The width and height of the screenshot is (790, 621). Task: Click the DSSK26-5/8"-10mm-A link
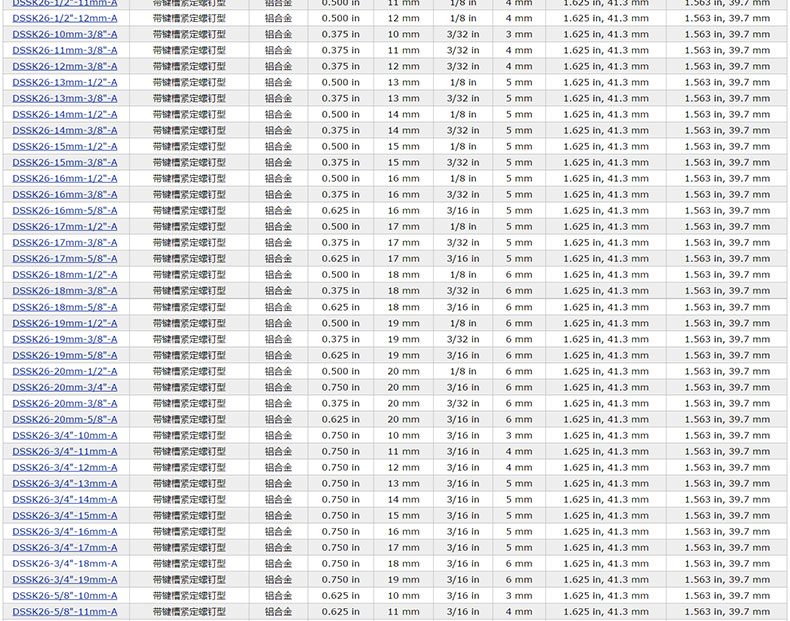(64, 595)
